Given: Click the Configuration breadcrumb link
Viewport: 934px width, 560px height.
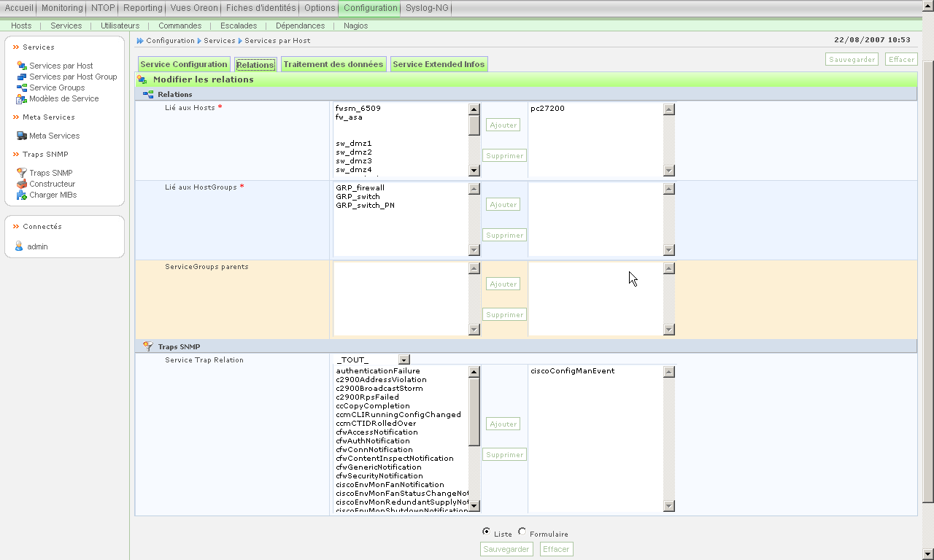Looking at the screenshot, I should point(170,41).
